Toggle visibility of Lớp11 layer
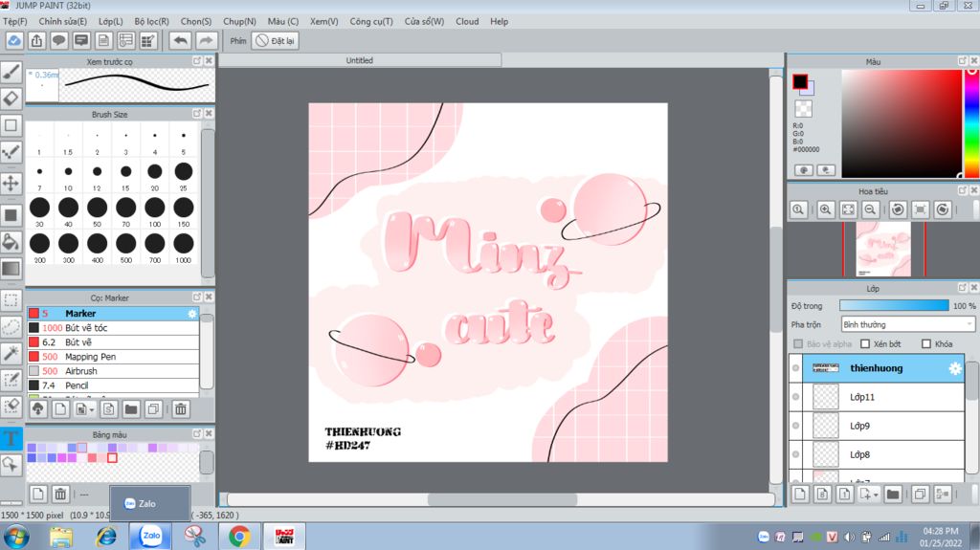 (795, 397)
